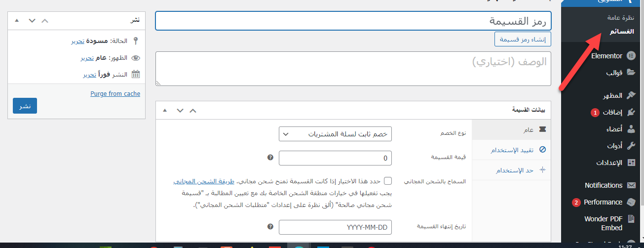Image resolution: width=644 pixels, height=248 pixels.
Task: Click the Purge from cache link
Action: pos(115,93)
